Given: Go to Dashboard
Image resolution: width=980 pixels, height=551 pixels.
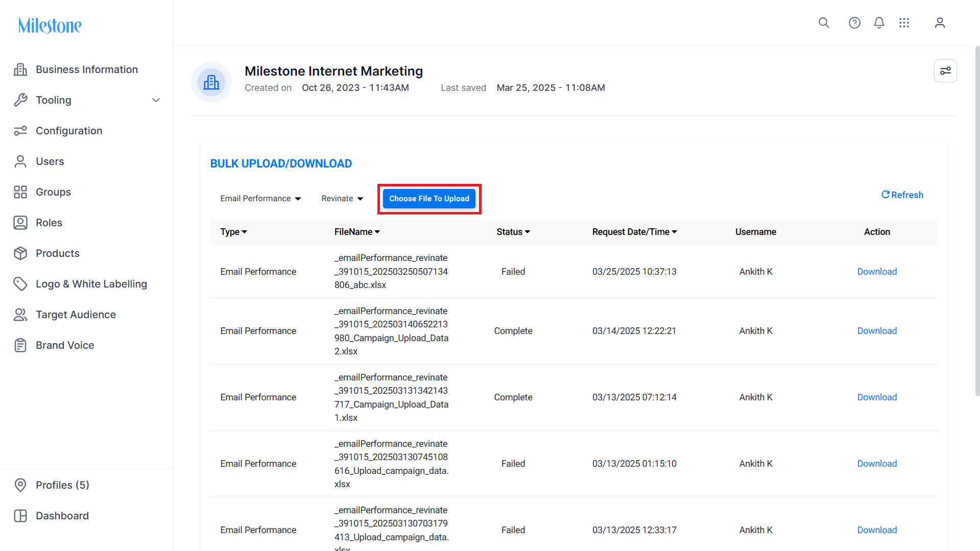Looking at the screenshot, I should pyautogui.click(x=62, y=516).
